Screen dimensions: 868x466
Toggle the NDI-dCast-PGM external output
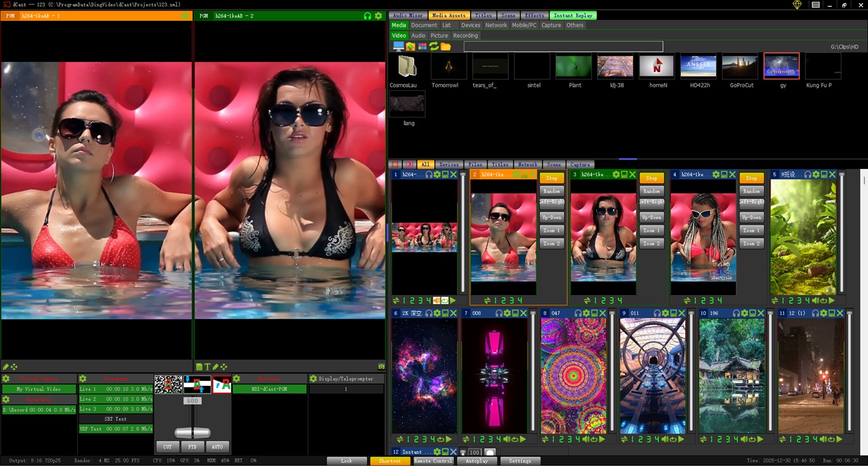point(269,389)
